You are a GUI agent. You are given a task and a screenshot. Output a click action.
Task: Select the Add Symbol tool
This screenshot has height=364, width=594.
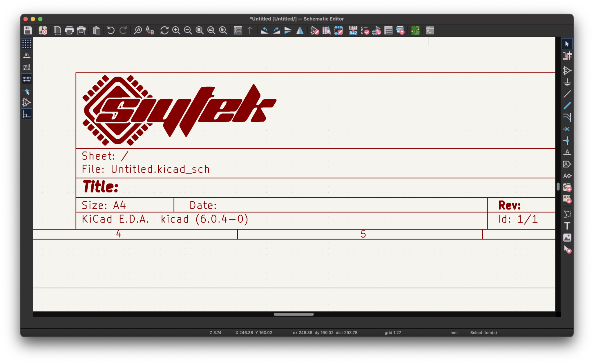(568, 70)
